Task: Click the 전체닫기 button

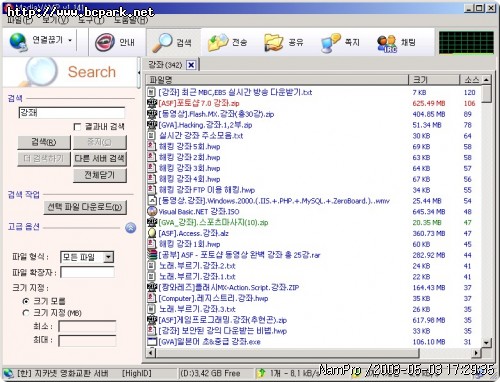Action: click(x=100, y=175)
